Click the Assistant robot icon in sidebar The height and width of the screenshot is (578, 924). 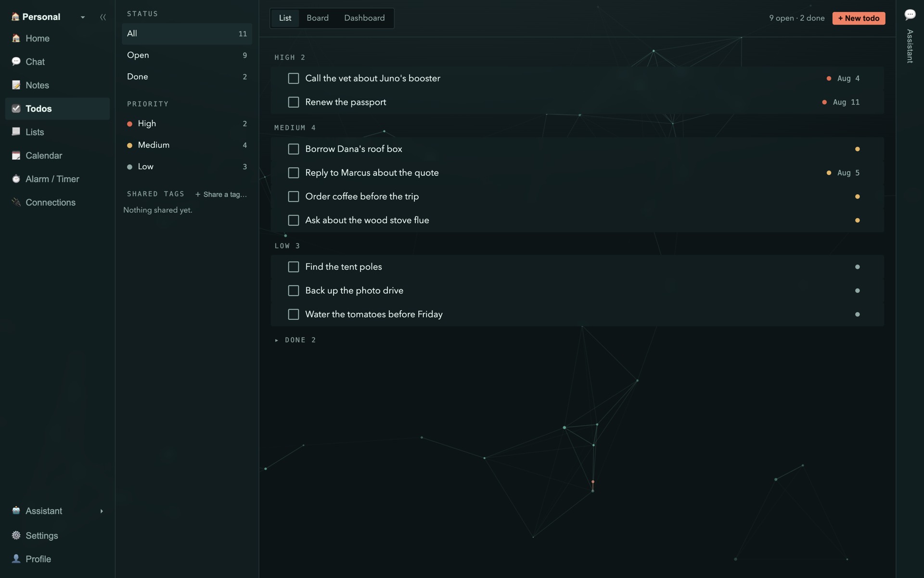coord(16,511)
